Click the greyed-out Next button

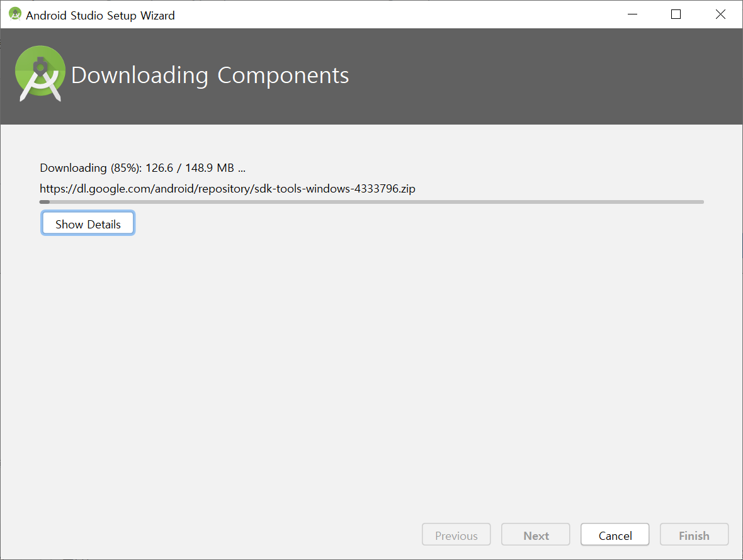coord(535,535)
